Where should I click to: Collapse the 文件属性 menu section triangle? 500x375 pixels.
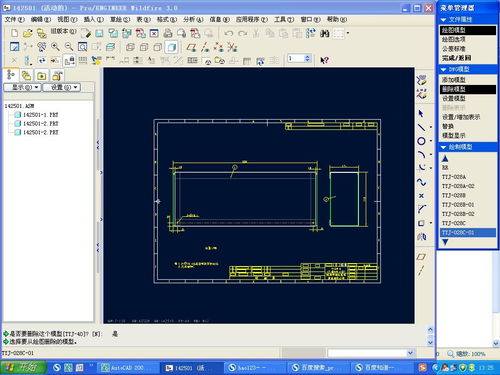(x=443, y=20)
